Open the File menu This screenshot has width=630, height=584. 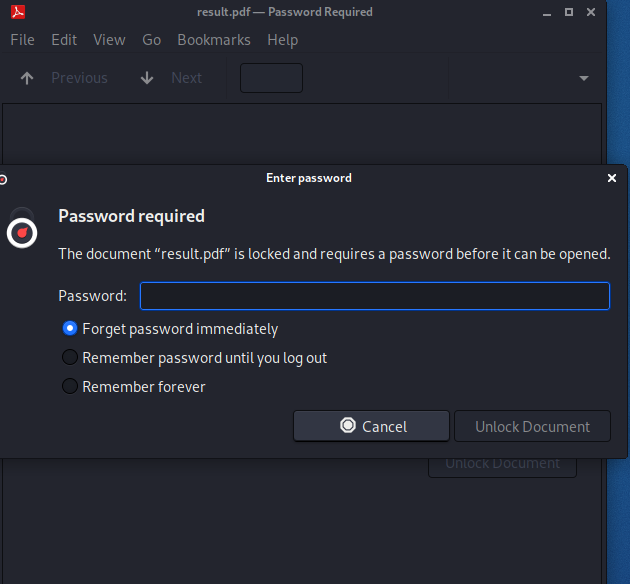(x=22, y=40)
